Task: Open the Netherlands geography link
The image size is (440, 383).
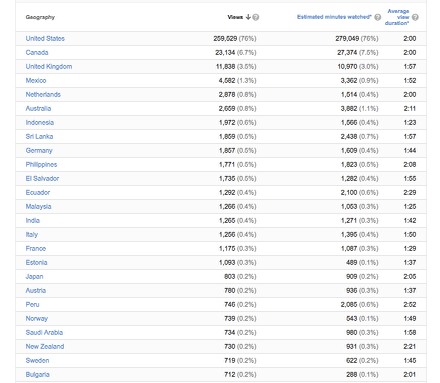Action: pos(43,94)
